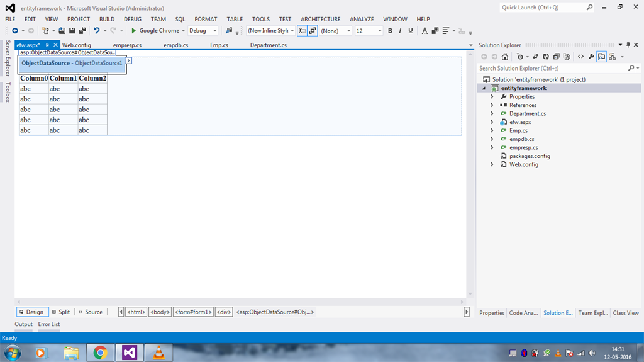Open the Output panel
The width and height of the screenshot is (644, 362).
coord(23,324)
